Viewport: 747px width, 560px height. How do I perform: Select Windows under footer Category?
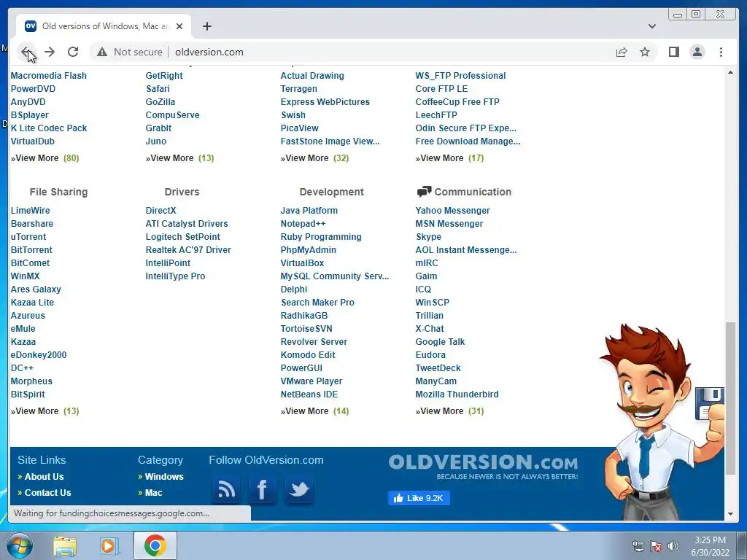point(164,477)
